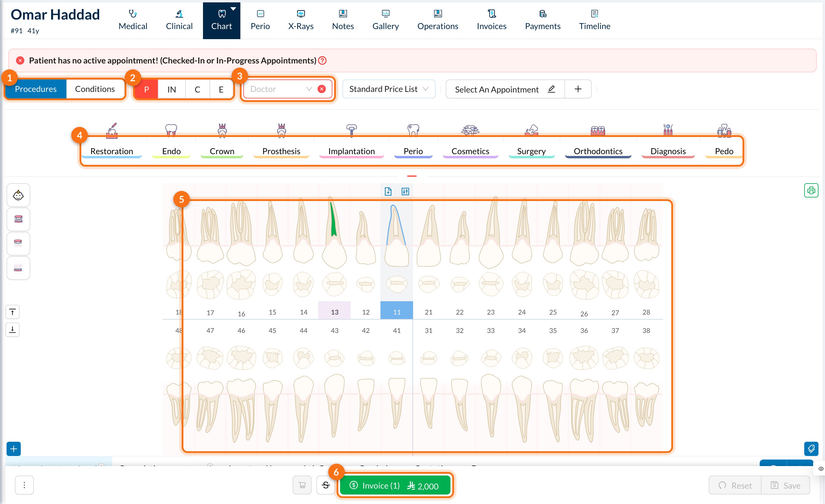Screen dimensions: 825x504
Task: Click the pencil edit appointment icon
Action: tap(551, 89)
